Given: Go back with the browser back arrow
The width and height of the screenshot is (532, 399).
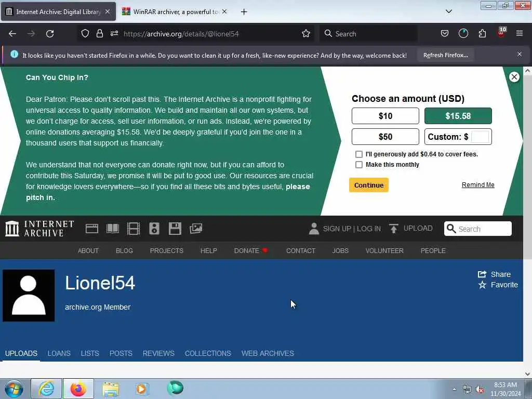Looking at the screenshot, I should pyautogui.click(x=12, y=34).
